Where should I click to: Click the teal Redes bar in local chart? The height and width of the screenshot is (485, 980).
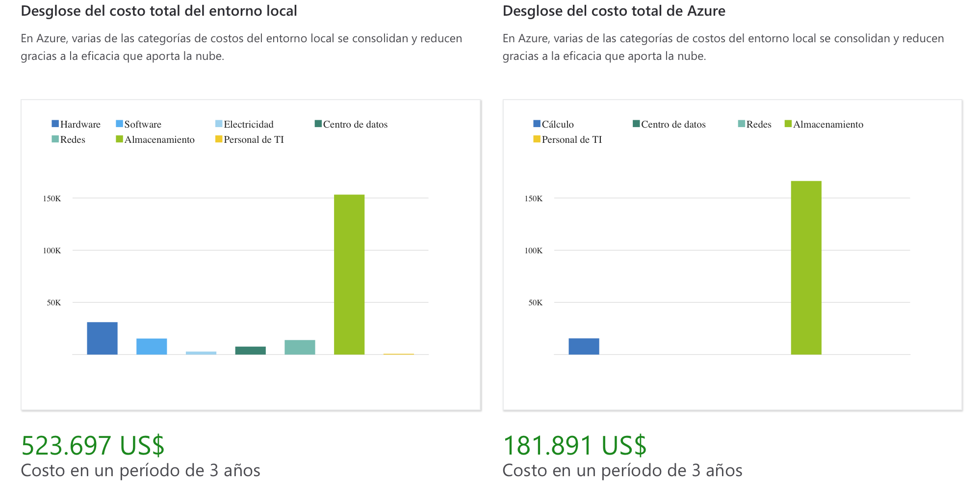click(300, 347)
